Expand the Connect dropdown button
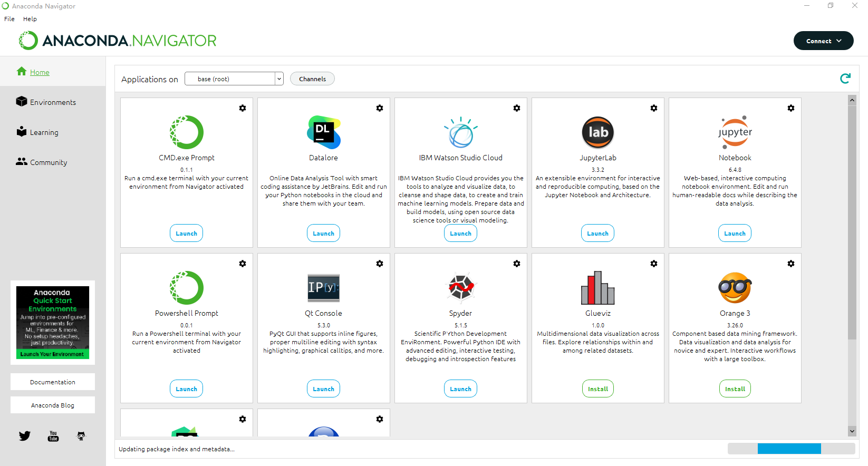868x466 pixels. click(x=823, y=41)
